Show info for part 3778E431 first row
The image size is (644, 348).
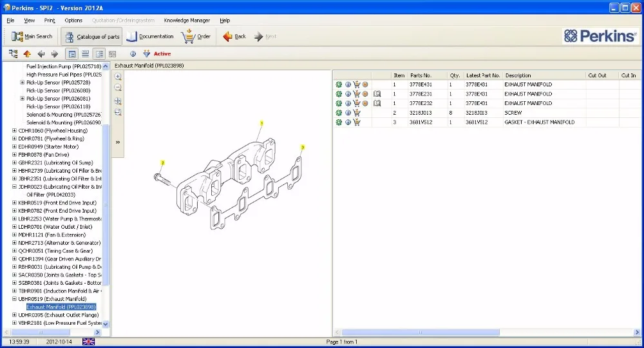[x=348, y=84]
